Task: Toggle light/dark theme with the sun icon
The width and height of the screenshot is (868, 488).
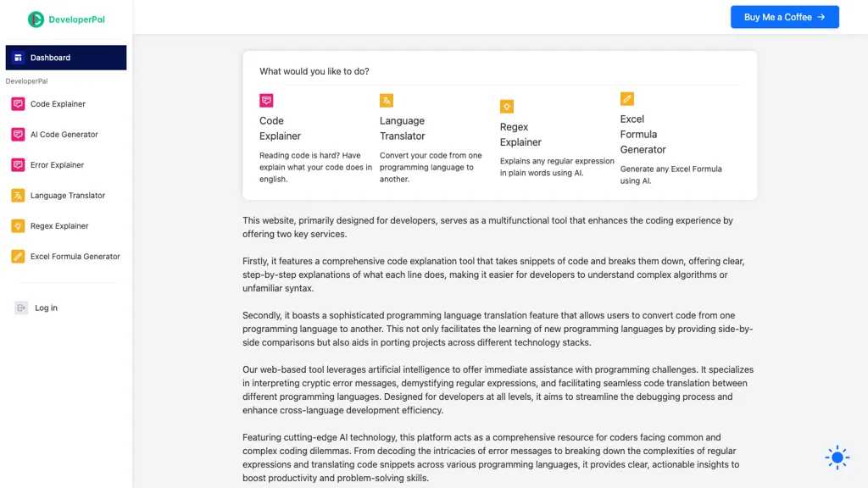Action: (837, 457)
